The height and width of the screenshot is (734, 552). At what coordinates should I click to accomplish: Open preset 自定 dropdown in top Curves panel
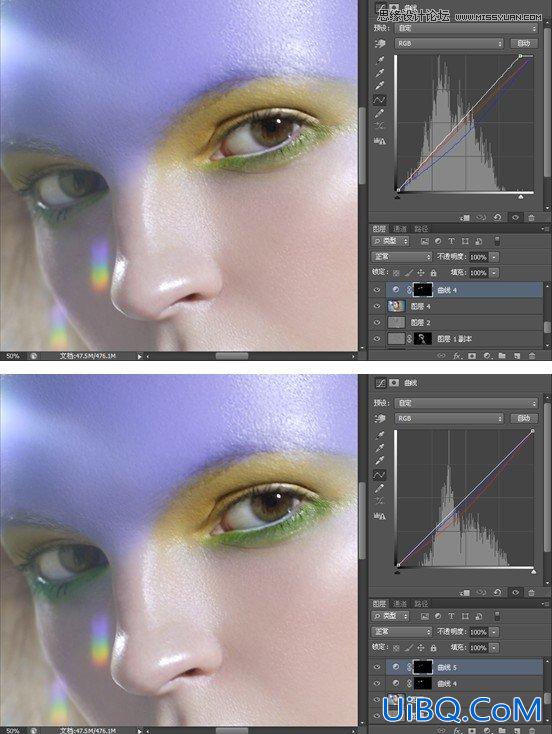tap(467, 29)
